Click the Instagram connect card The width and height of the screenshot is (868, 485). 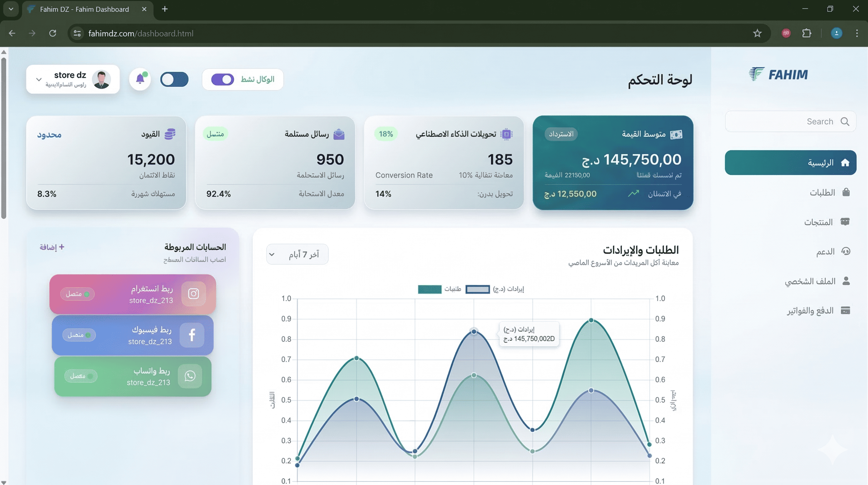pyautogui.click(x=133, y=294)
